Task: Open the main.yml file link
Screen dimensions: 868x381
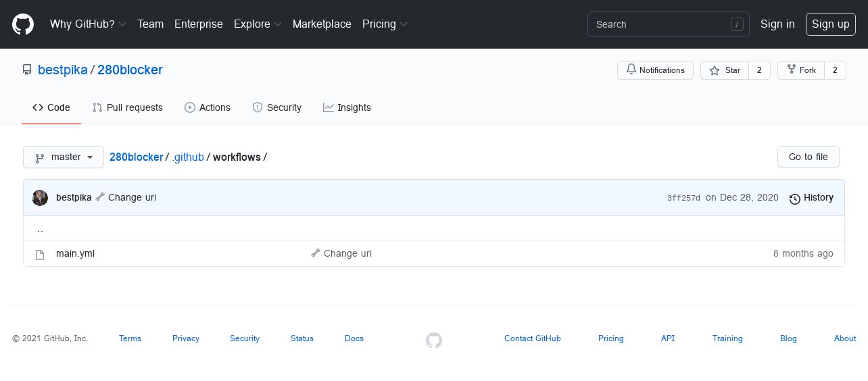Action: 75,254
